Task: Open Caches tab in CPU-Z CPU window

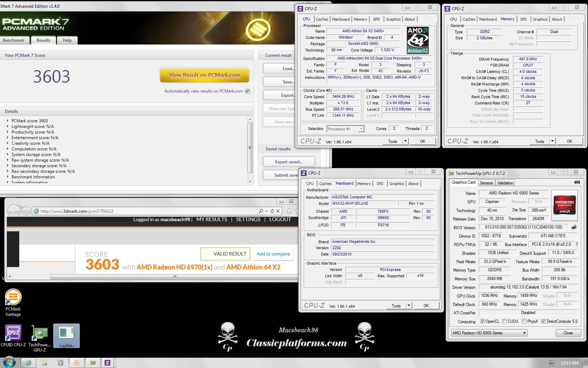Action: (322, 19)
